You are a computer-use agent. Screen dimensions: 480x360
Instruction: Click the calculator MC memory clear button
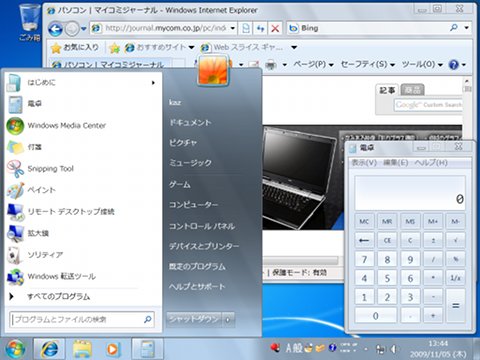tap(364, 221)
